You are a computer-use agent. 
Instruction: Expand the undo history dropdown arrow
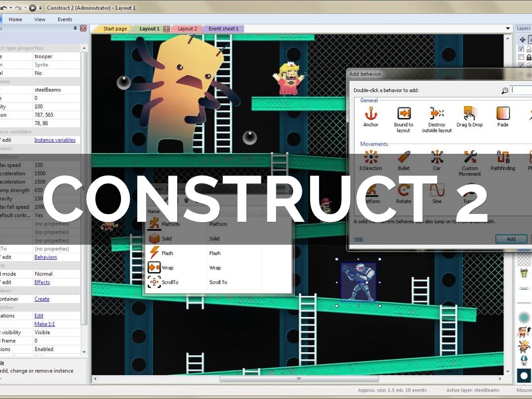point(10,8)
